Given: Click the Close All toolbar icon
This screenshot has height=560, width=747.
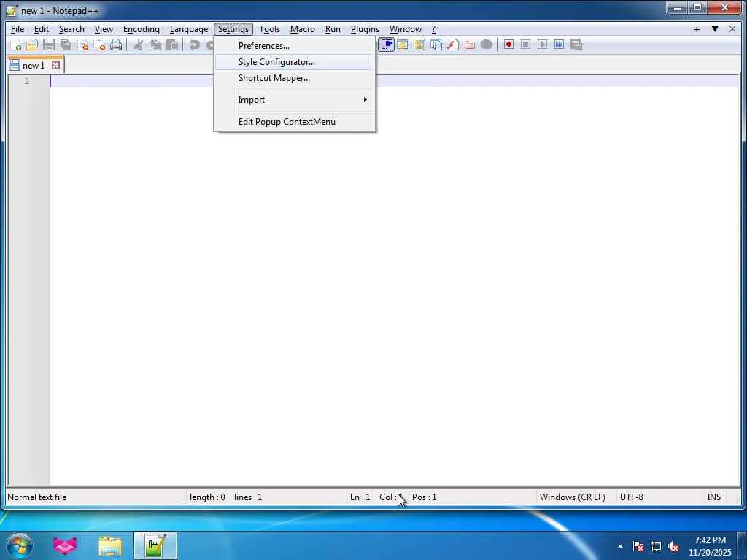Looking at the screenshot, I should pos(99,44).
